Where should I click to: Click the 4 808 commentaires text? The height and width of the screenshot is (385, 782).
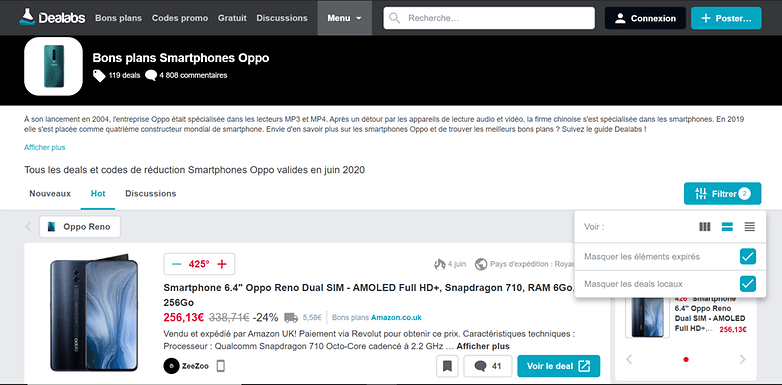pos(194,76)
